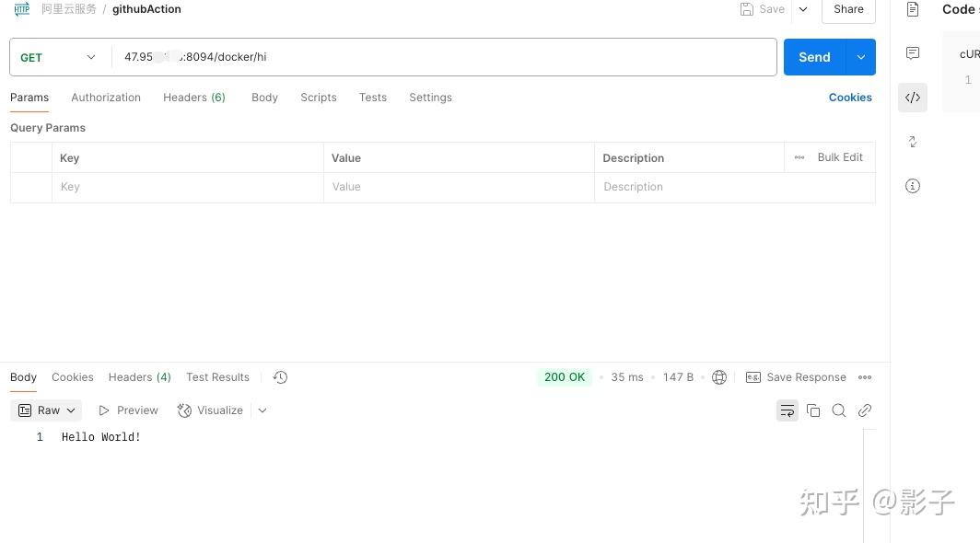Switch to the Params tab
This screenshot has width=980, height=543.
[29, 98]
